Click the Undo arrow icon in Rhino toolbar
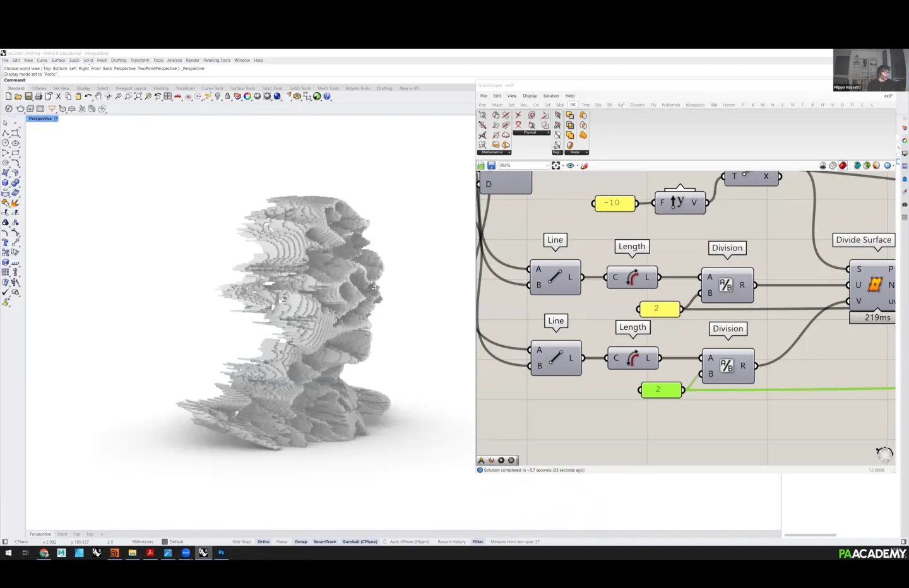The height and width of the screenshot is (588, 909). [x=88, y=97]
